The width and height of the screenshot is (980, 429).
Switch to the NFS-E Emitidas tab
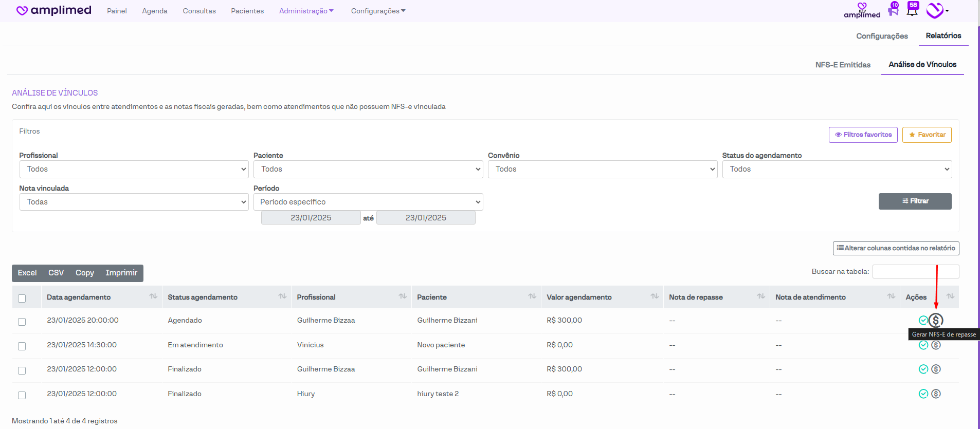[x=843, y=65]
